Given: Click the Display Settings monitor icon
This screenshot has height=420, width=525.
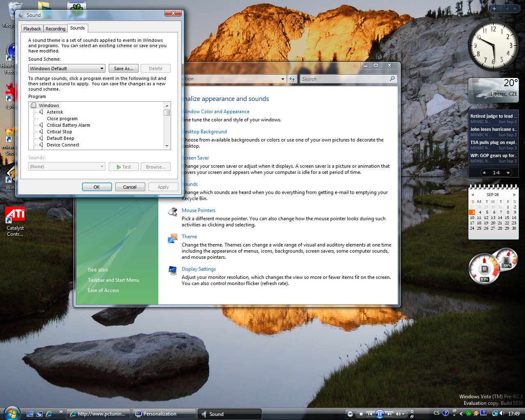Looking at the screenshot, I should coord(173,270).
